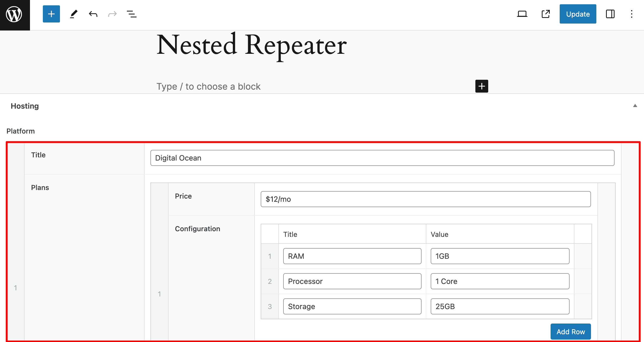
Task: Collapse the Hosting meta box
Action: click(635, 106)
